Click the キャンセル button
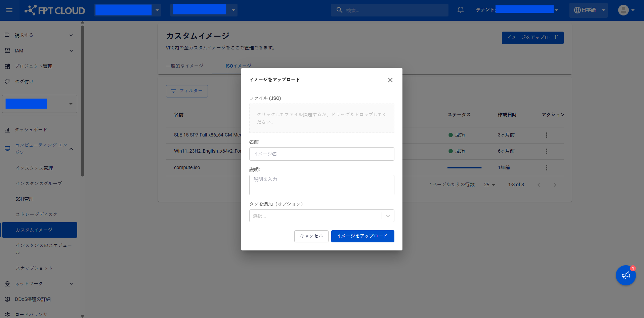The width and height of the screenshot is (644, 318). coord(311,236)
